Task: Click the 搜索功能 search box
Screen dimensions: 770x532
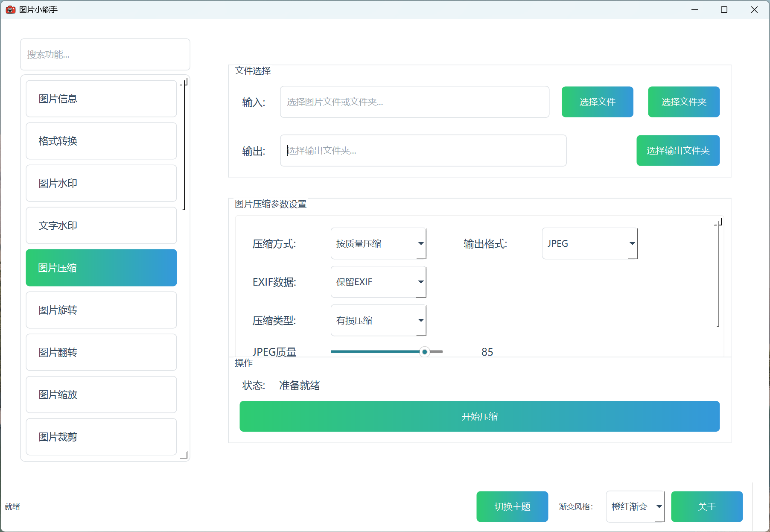Action: pyautogui.click(x=105, y=54)
